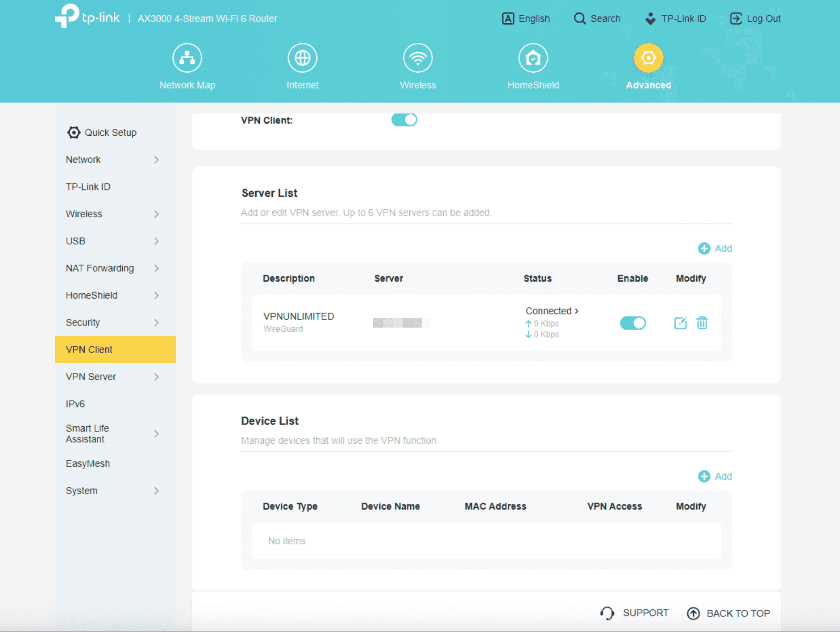The width and height of the screenshot is (840, 632).
Task: Edit the VPNUNLIMITED server entry
Action: (x=680, y=323)
